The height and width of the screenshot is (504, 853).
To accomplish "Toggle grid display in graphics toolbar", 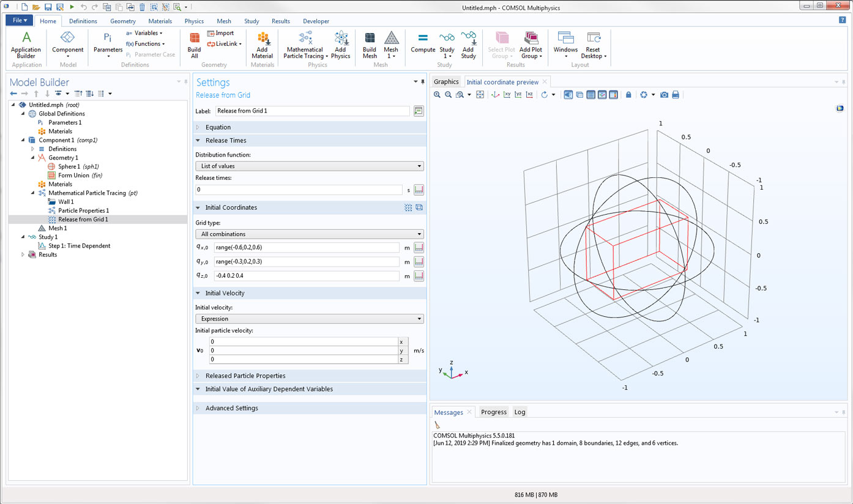I will [590, 95].
